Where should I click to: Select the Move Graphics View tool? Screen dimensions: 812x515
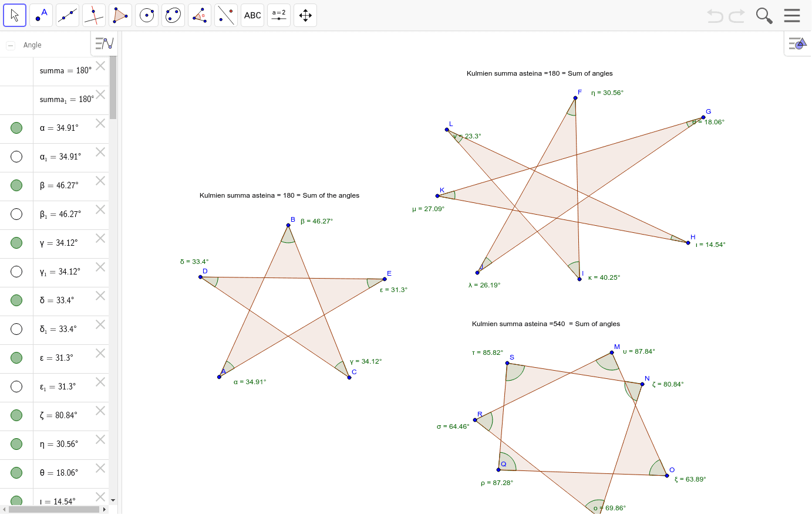(x=305, y=15)
